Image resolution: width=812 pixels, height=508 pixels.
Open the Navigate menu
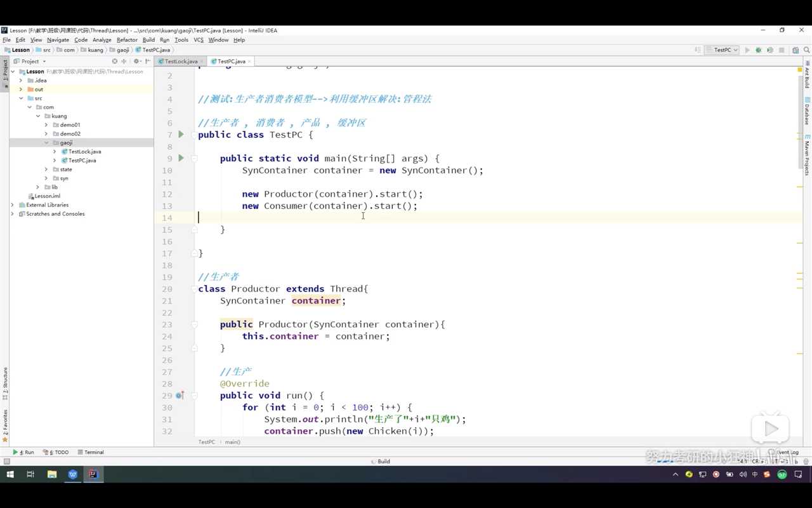[58, 40]
